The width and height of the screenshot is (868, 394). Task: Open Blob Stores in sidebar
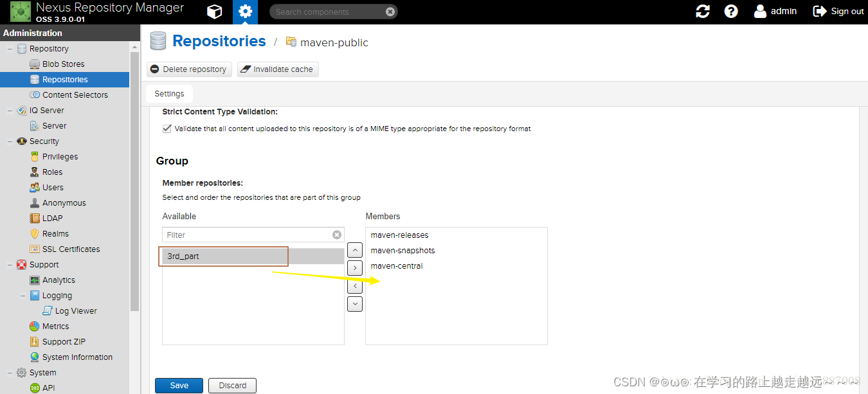point(63,64)
